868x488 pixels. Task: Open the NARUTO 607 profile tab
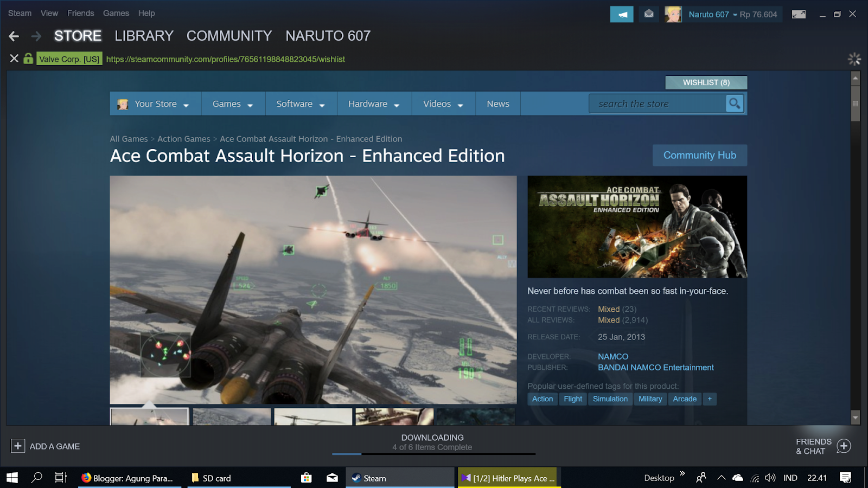click(328, 36)
